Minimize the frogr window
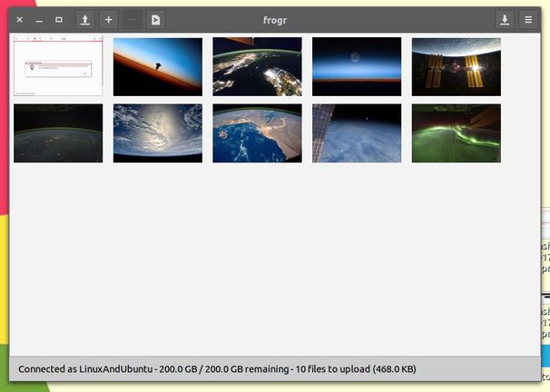Viewport: 550px width, 392px height. 39,20
